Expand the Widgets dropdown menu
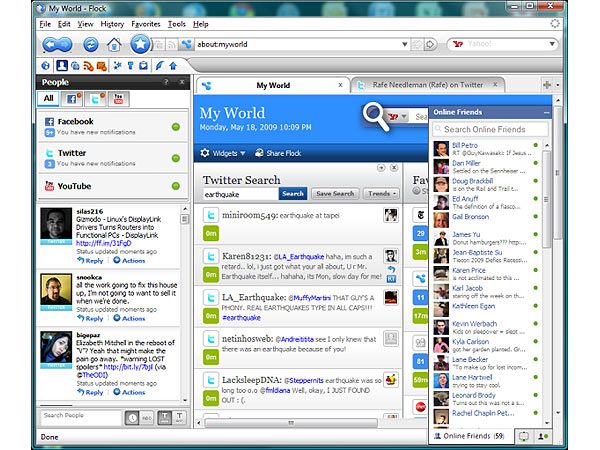 (223, 153)
